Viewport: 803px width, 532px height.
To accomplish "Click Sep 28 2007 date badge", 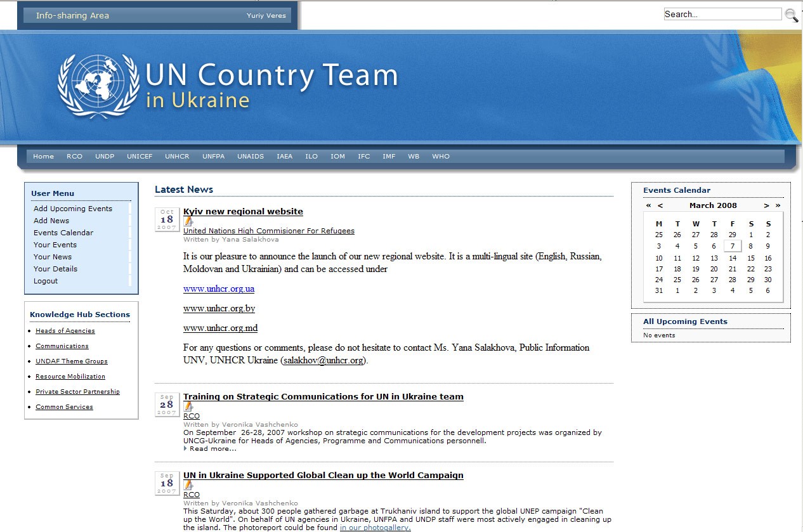I will [x=167, y=405].
